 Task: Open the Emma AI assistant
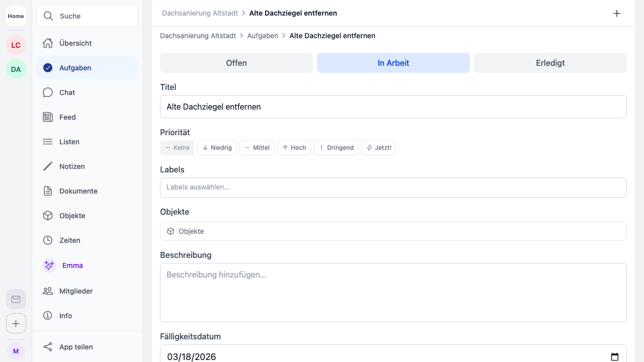[72, 265]
